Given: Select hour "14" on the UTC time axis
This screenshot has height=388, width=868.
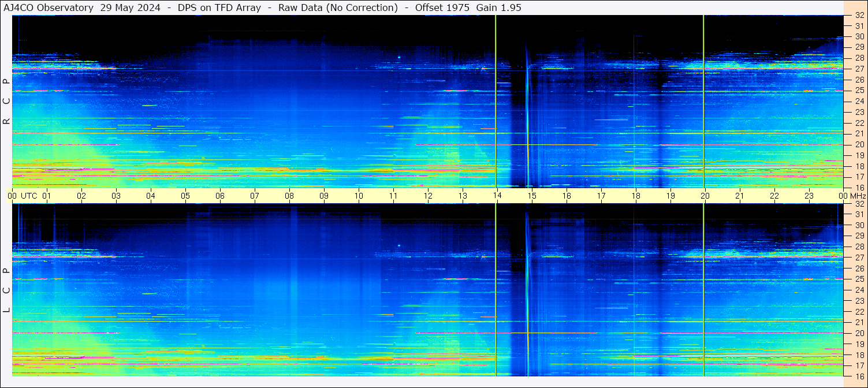Looking at the screenshot, I should (x=497, y=196).
